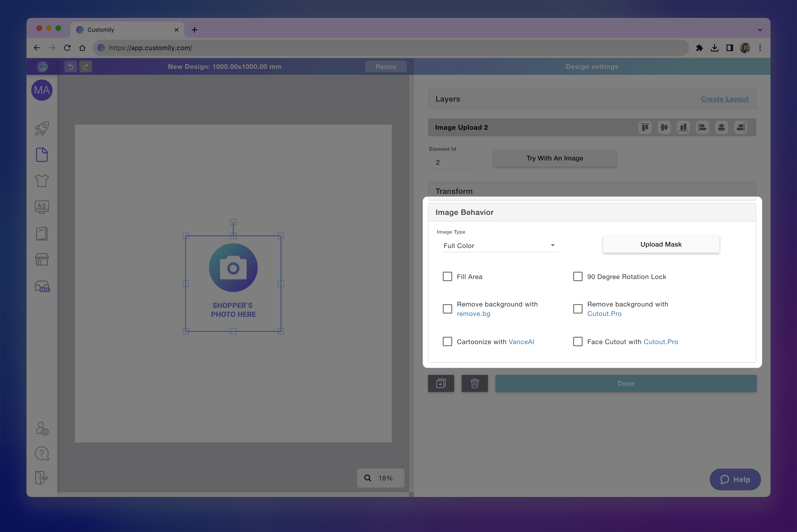The width and height of the screenshot is (797, 532).
Task: Toggle 90 Degree Rotation Lock checkbox
Action: coord(577,276)
